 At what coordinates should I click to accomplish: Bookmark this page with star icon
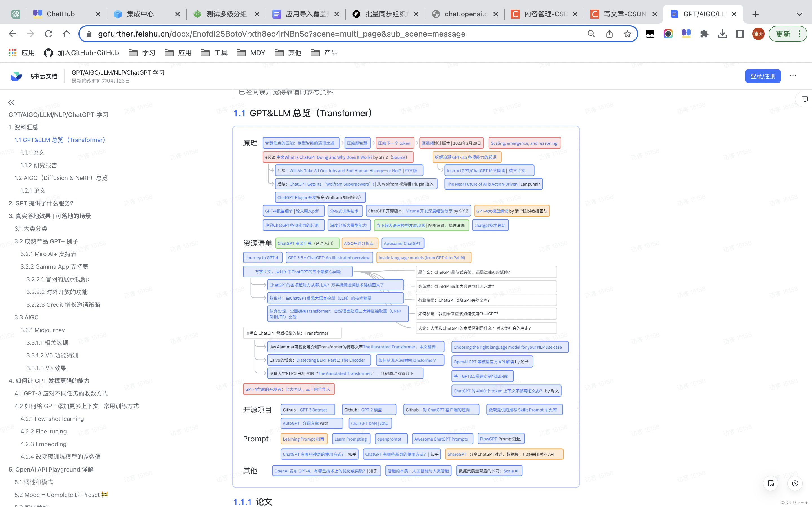coord(627,34)
